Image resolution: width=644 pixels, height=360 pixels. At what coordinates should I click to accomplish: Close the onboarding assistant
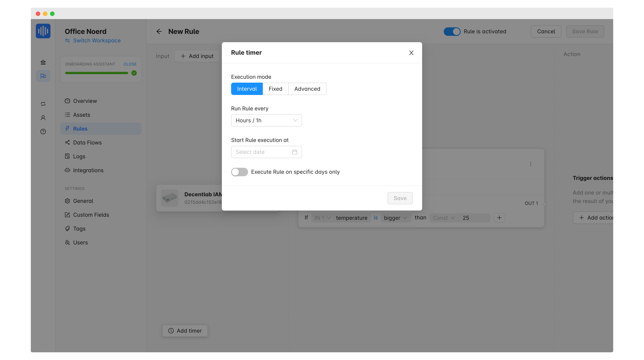(x=130, y=64)
